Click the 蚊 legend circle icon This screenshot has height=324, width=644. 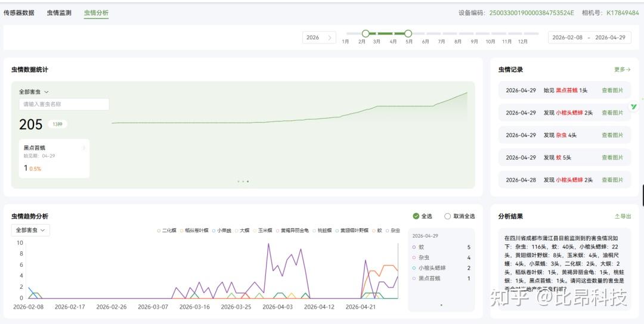(414, 247)
